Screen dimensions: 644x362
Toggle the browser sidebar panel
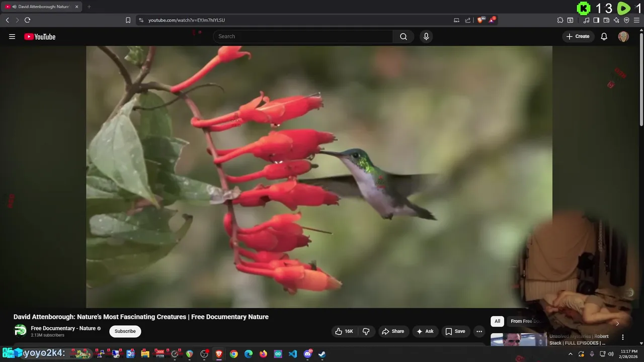(x=596, y=20)
